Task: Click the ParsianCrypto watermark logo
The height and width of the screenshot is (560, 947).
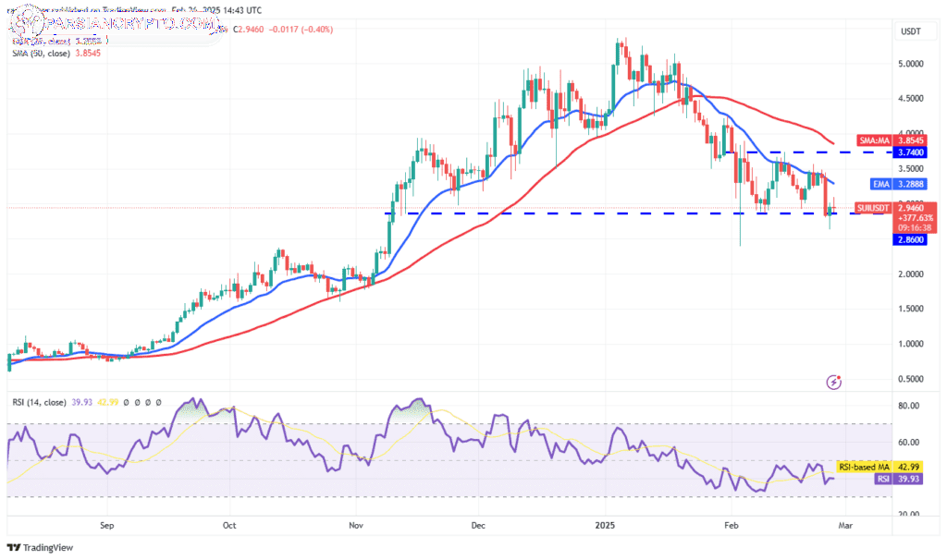Action: point(115,24)
